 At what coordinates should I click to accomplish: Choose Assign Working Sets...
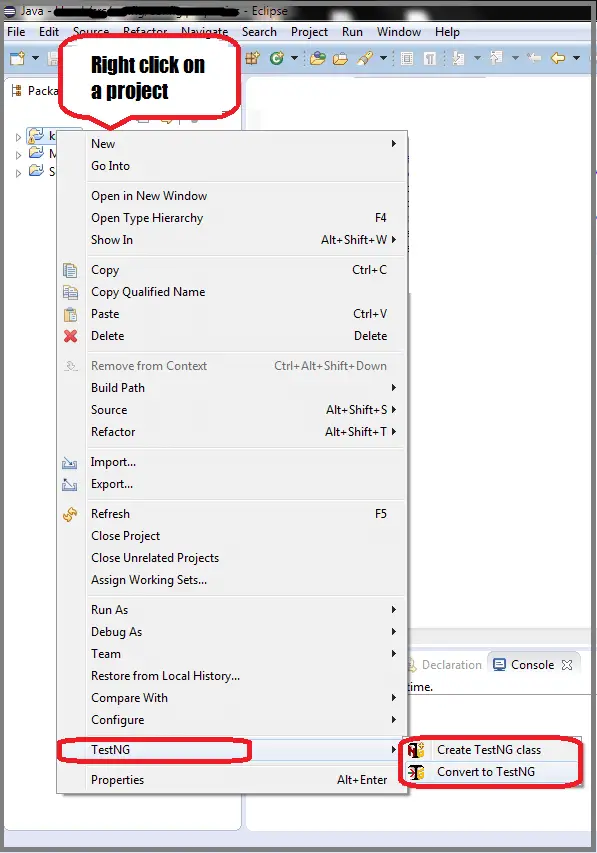point(232,580)
